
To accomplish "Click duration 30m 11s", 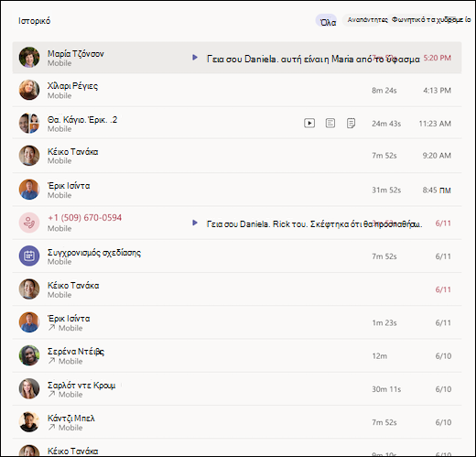I will (x=386, y=389).
